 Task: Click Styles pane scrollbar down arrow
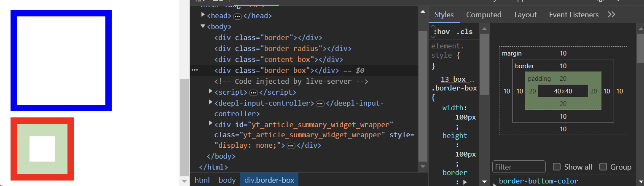pos(485,182)
